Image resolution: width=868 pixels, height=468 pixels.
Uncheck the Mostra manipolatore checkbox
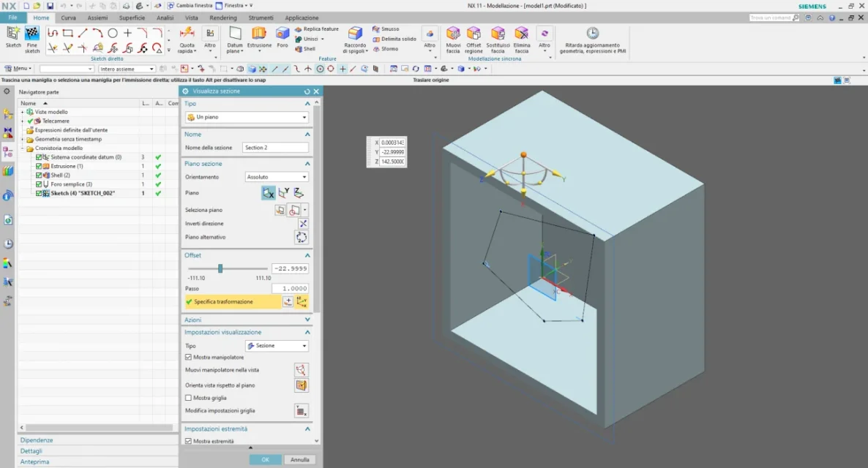tap(189, 358)
